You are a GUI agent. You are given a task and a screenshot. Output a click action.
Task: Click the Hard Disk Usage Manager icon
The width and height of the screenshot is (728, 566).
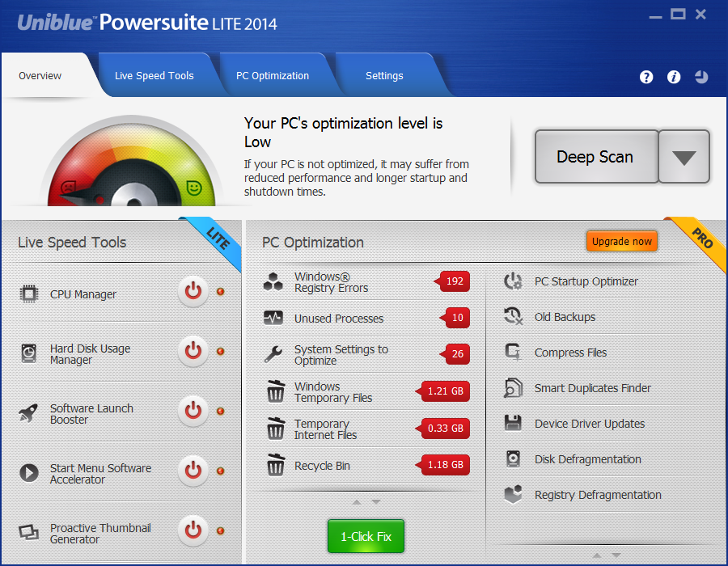[29, 353]
